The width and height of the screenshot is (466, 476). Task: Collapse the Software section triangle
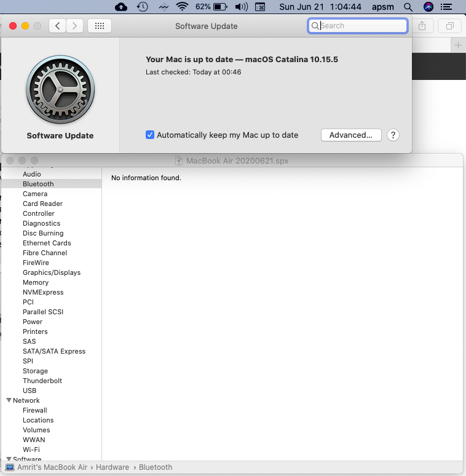tap(9, 458)
